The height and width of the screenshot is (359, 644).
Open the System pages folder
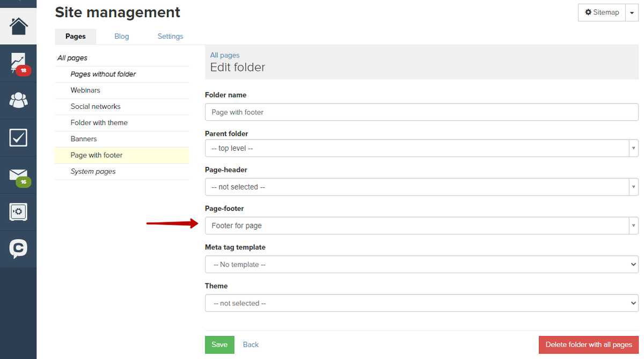[x=93, y=171]
